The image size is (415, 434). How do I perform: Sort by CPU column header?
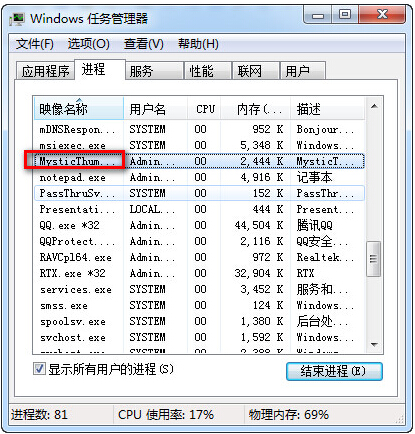[204, 109]
